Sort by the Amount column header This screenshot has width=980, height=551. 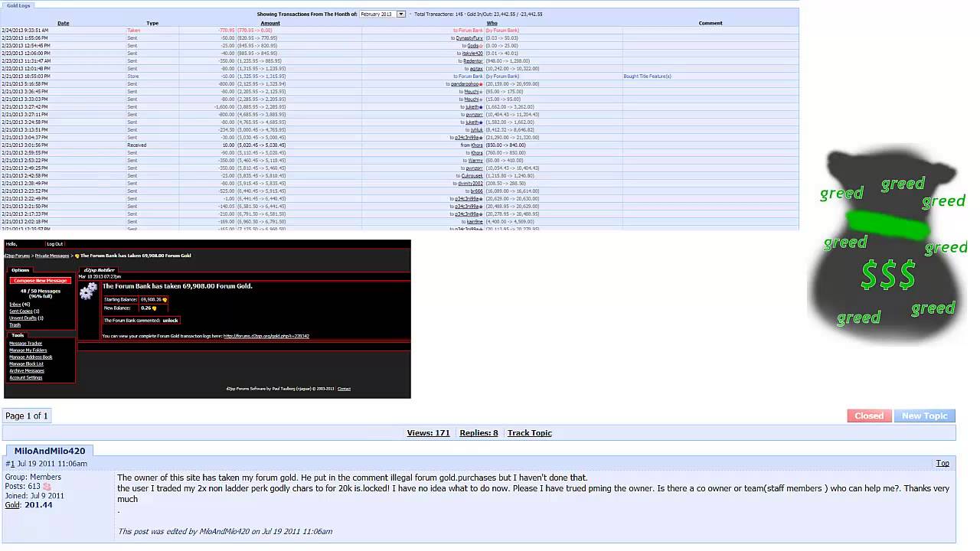point(270,23)
